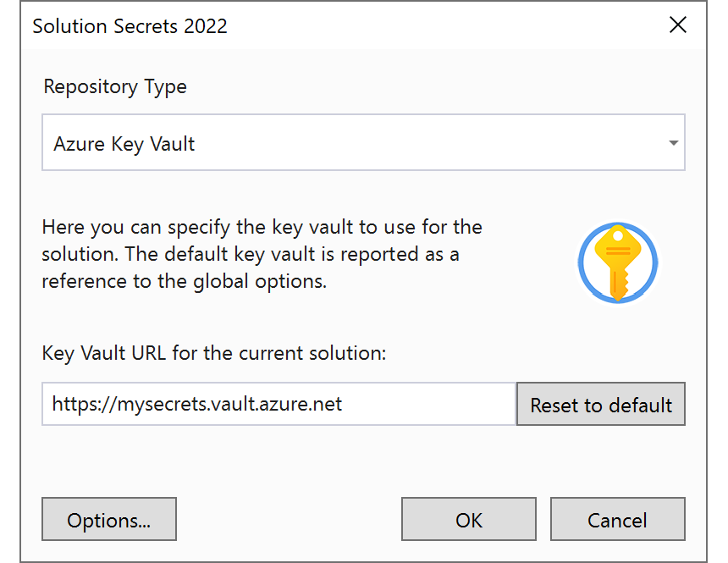Click the 'https://' prefix in the URL box
728x563 pixels.
[83, 404]
